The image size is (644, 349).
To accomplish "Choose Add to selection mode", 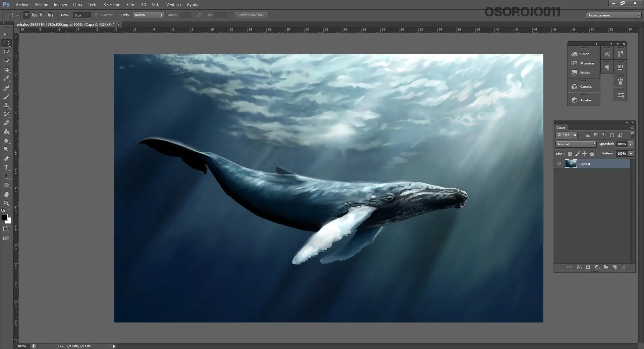I will 34,15.
